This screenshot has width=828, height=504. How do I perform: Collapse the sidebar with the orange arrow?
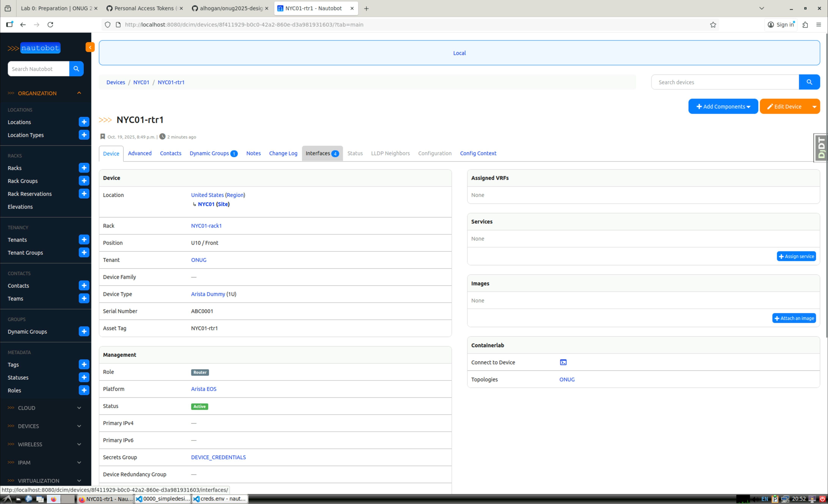[90, 47]
